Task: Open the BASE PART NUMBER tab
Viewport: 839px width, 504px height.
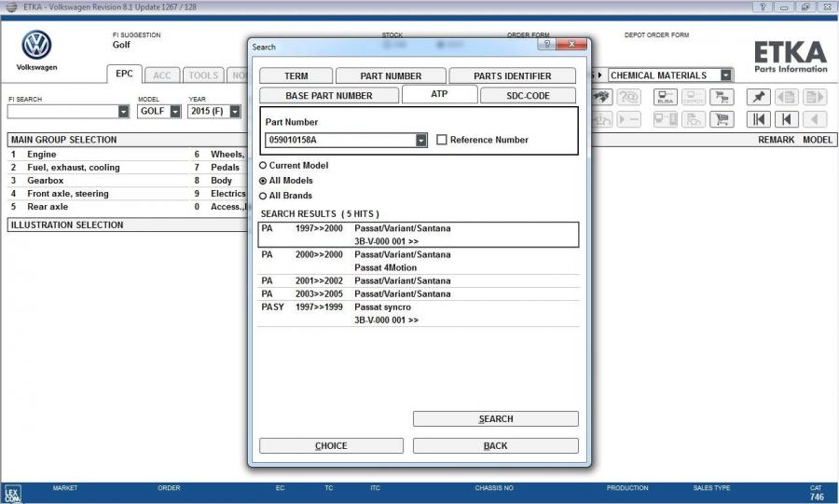Action: tap(328, 96)
